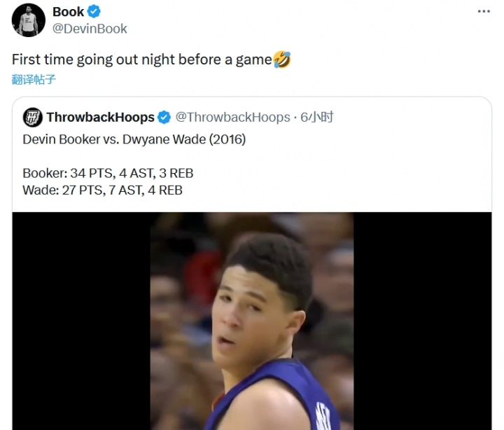Click the Wade 27 PTS stats line
This screenshot has height=430, width=504.
pyautogui.click(x=102, y=190)
